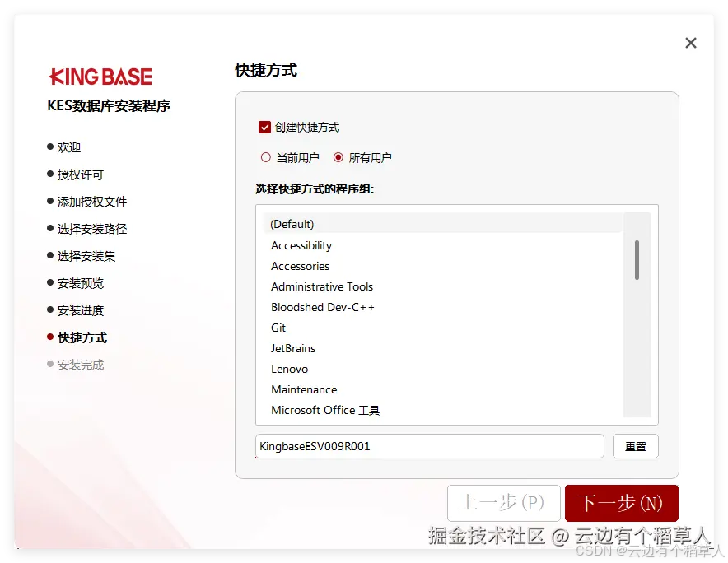Click the KingbaseESV009R001 name input field
728x563 pixels.
point(429,446)
